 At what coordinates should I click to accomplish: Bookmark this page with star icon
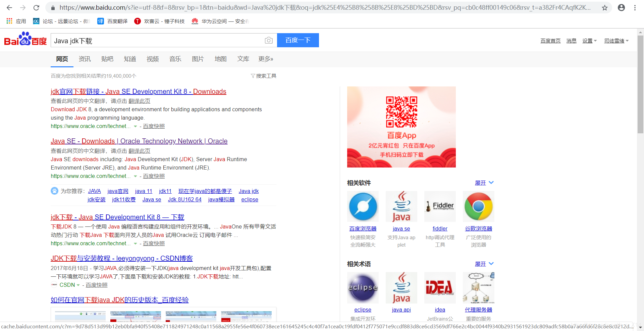(604, 7)
